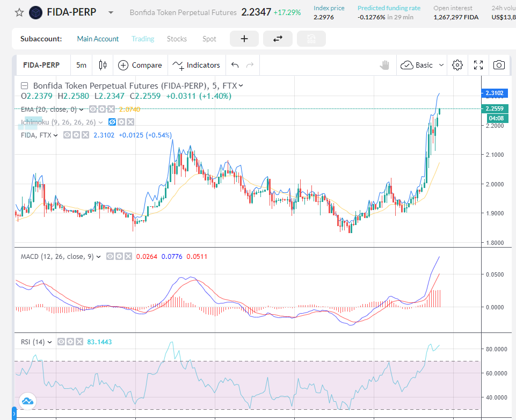Screen dimensions: 516x420
Task: Open the Indicators dialog
Action: [x=196, y=65]
